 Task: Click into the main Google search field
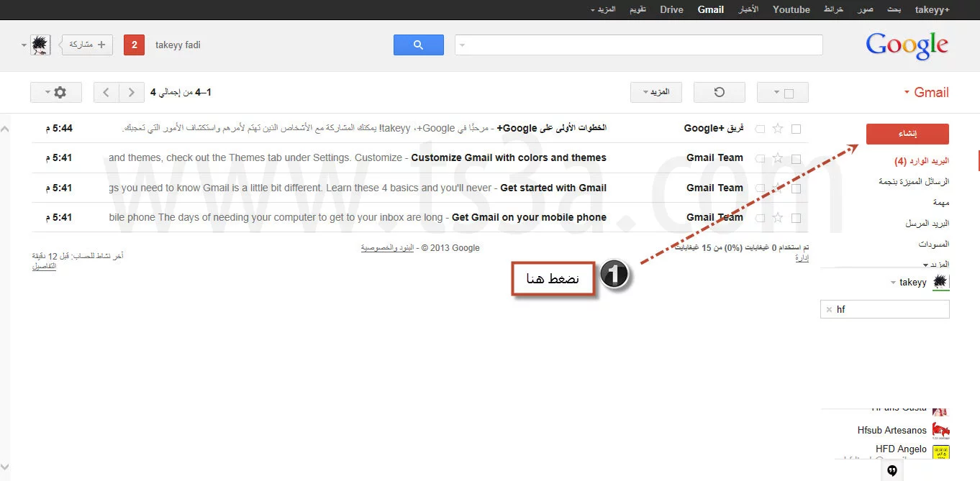click(638, 45)
